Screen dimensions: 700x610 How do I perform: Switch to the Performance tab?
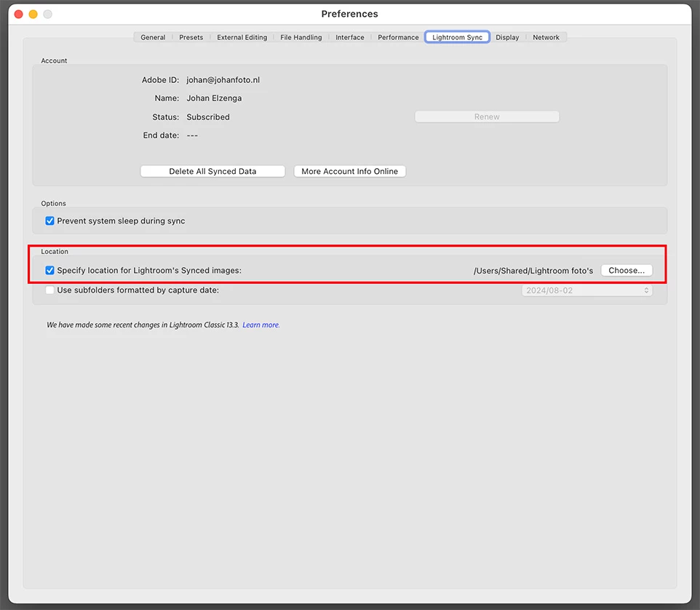click(x=398, y=38)
